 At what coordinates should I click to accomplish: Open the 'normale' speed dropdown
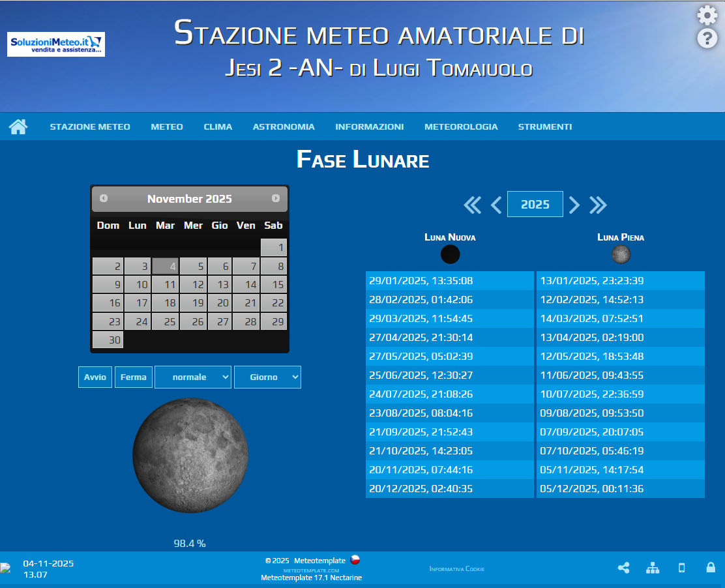192,377
